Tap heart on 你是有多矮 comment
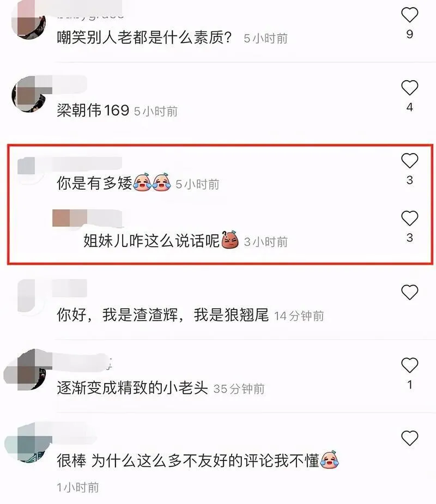 coord(409,160)
